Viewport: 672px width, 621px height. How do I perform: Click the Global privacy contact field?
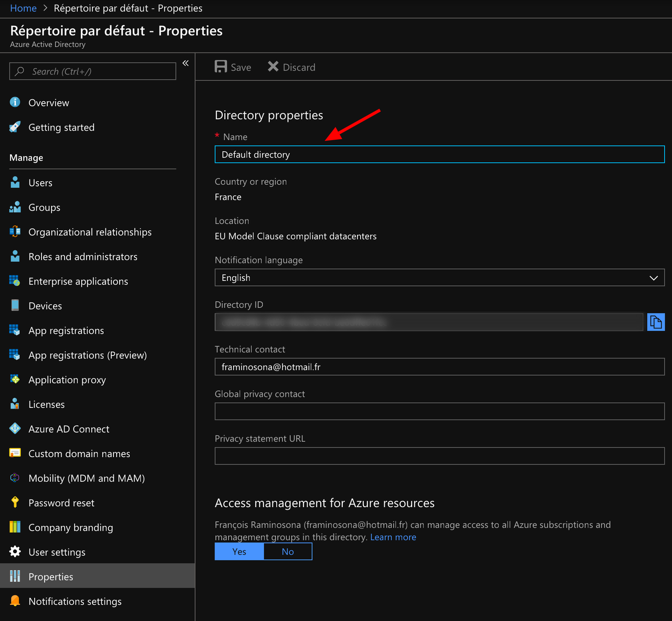pyautogui.click(x=439, y=412)
